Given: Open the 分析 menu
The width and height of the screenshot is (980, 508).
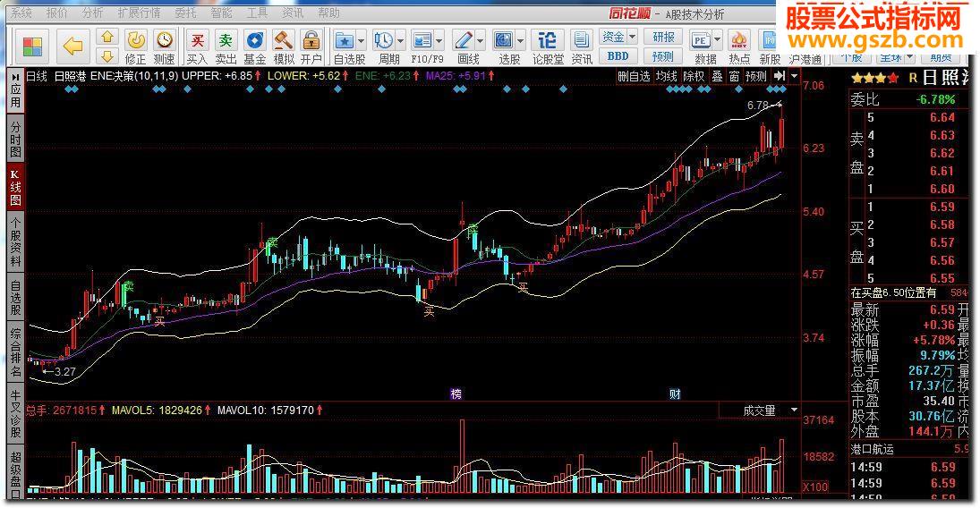Looking at the screenshot, I should pos(92,13).
